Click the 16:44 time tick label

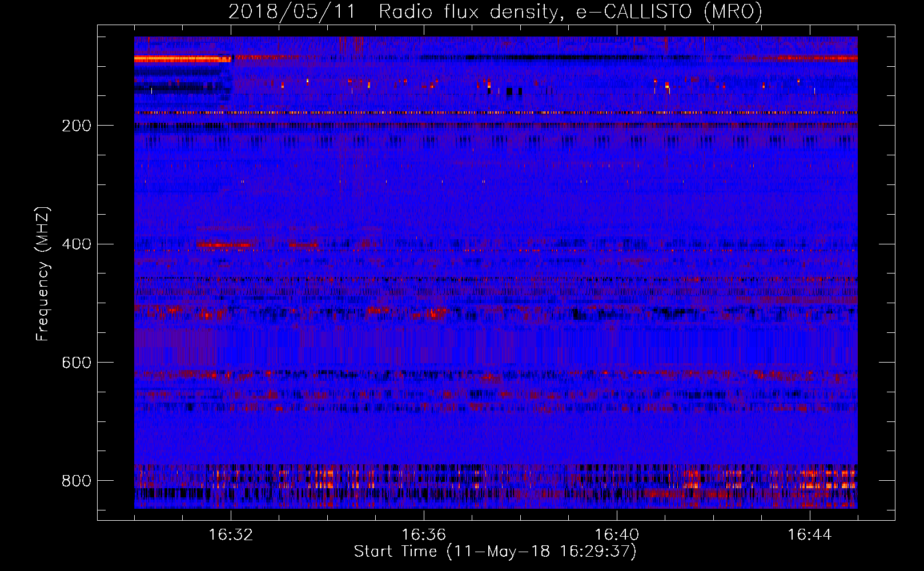(x=810, y=534)
